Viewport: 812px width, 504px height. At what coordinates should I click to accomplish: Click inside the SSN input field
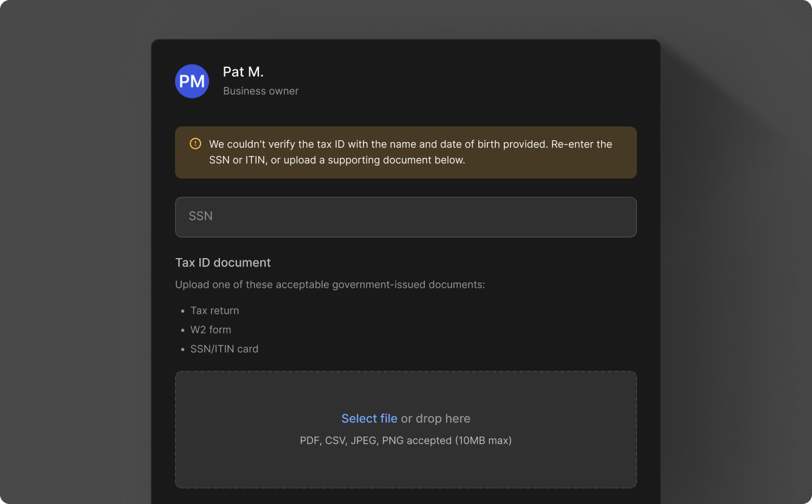point(405,216)
